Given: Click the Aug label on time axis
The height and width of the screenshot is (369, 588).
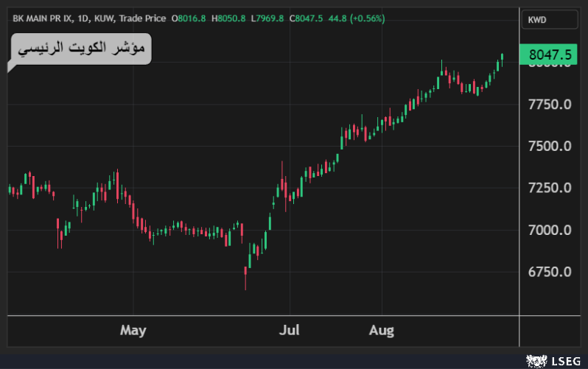Looking at the screenshot, I should tap(382, 330).
